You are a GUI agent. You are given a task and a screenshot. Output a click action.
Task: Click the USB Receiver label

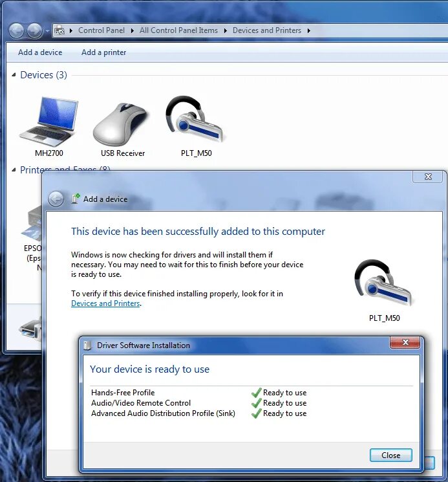click(x=123, y=153)
